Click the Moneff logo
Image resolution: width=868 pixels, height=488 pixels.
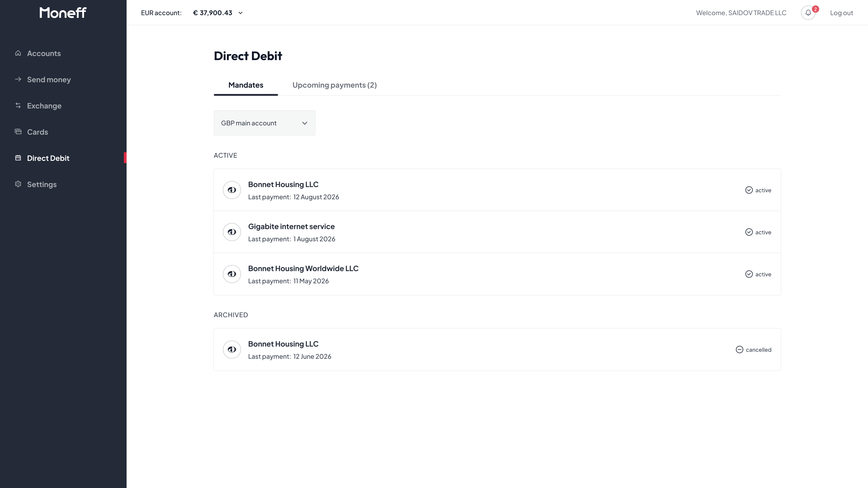point(63,13)
